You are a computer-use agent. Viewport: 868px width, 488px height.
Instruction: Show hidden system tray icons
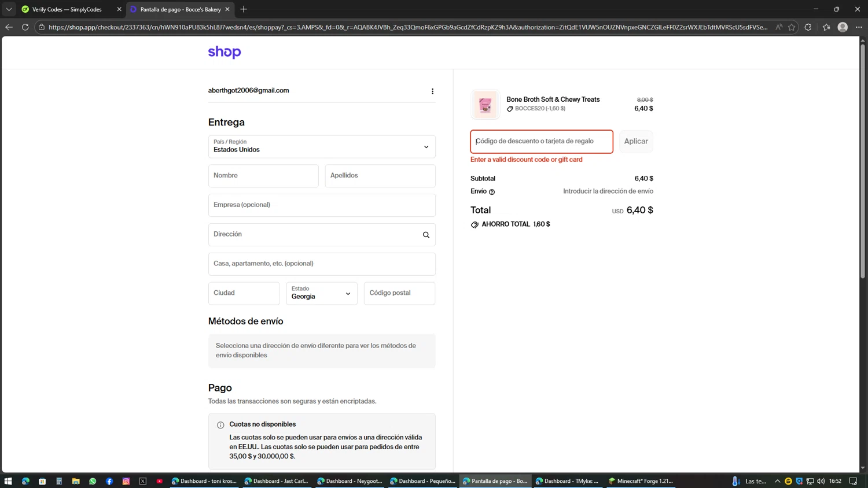pyautogui.click(x=777, y=481)
